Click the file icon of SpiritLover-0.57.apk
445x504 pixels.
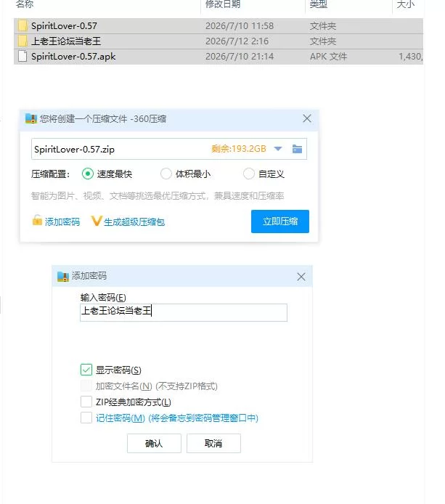coord(23,56)
